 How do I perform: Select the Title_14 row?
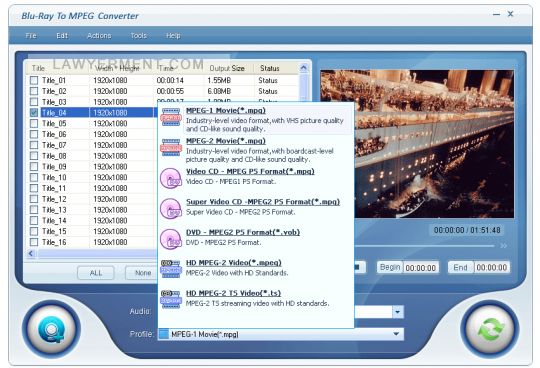(x=91, y=220)
